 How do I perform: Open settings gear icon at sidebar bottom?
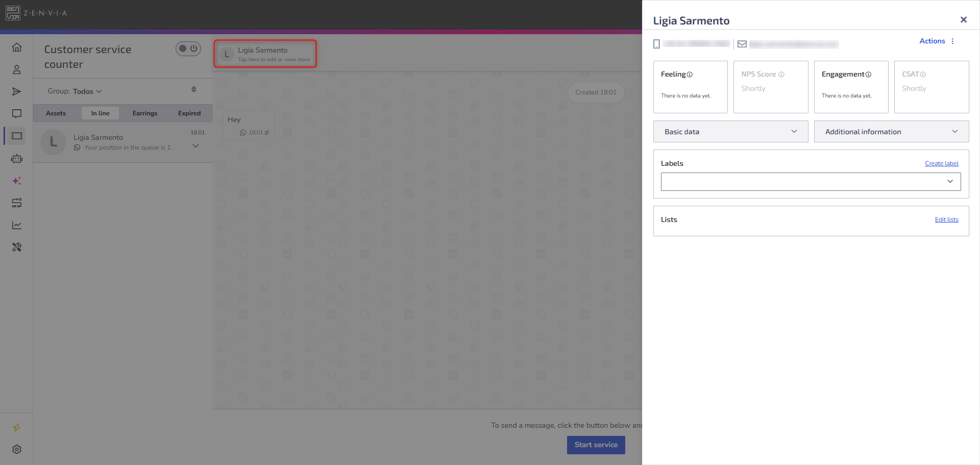pos(17,449)
